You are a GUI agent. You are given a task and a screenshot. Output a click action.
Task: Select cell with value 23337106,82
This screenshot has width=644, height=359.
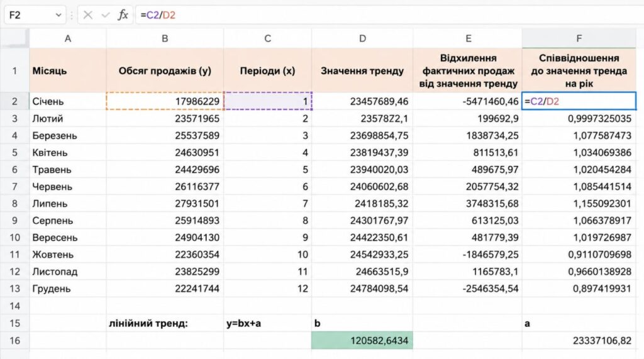pyautogui.click(x=579, y=341)
